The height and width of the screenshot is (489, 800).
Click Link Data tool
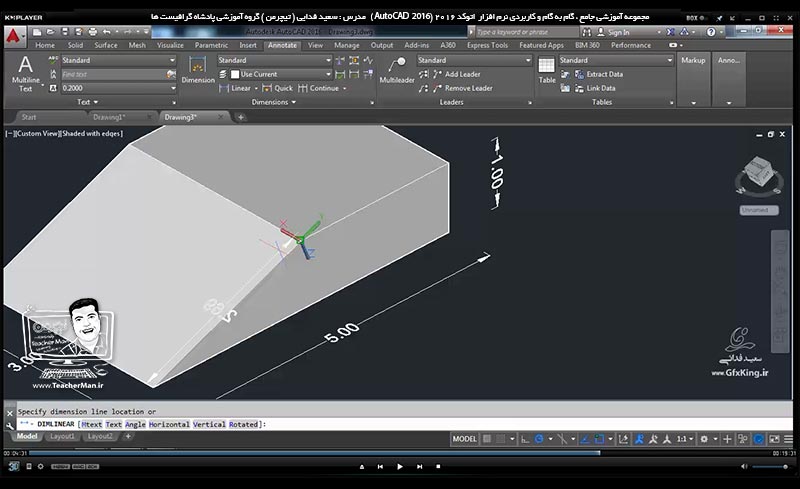click(595, 88)
